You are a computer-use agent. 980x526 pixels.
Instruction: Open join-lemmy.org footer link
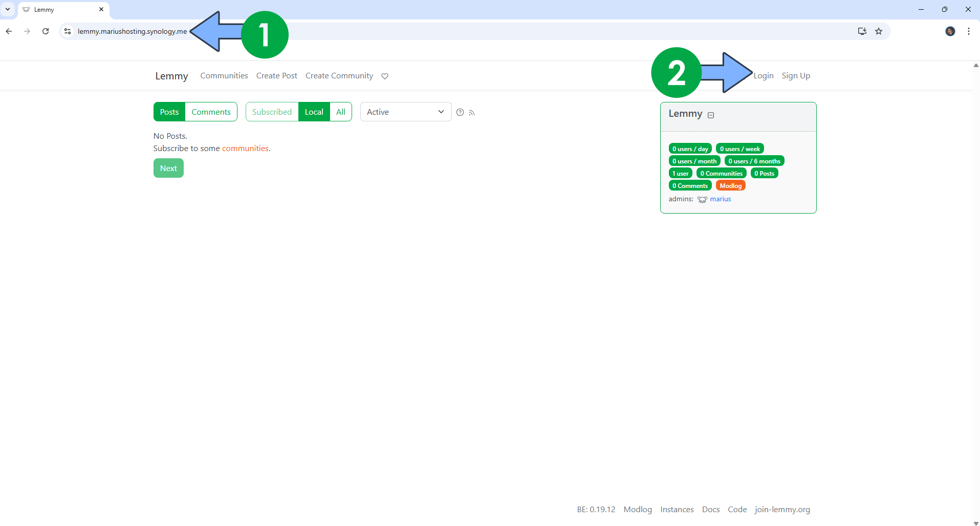click(782, 510)
